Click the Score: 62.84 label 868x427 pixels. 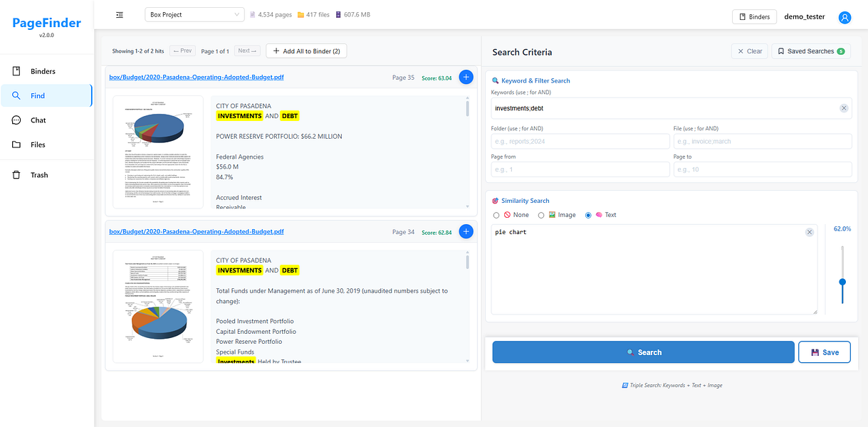tap(436, 232)
